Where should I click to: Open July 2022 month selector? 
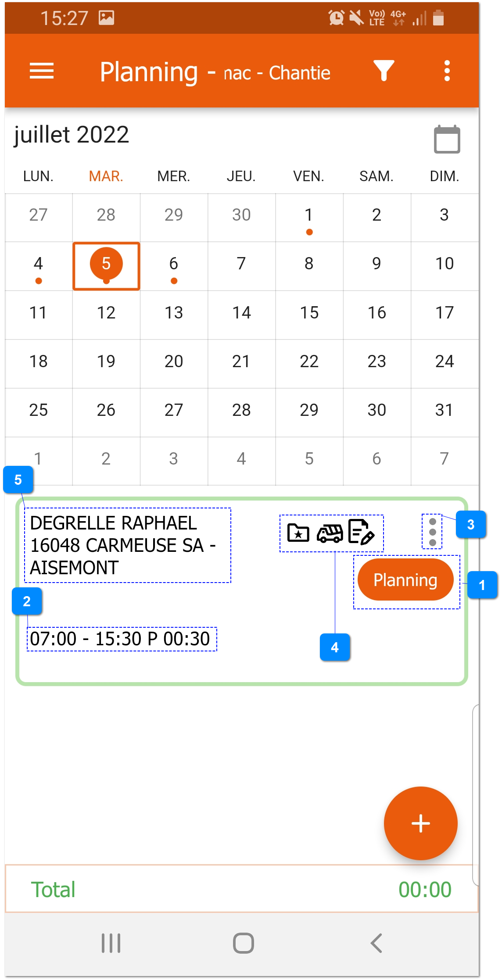(70, 135)
